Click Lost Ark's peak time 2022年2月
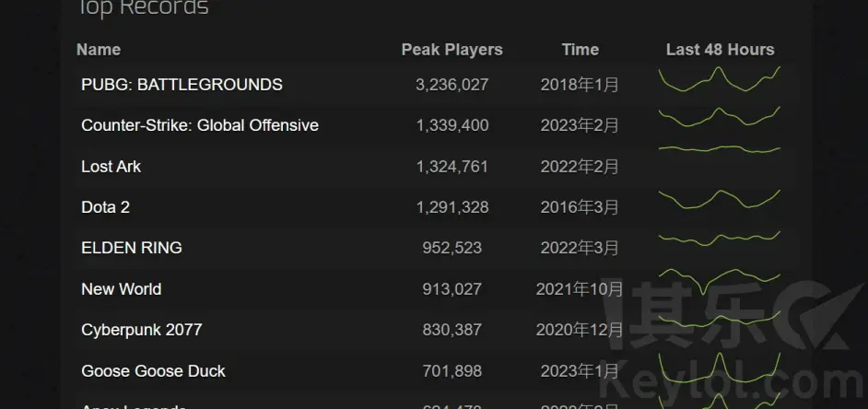The image size is (868, 409). click(580, 167)
